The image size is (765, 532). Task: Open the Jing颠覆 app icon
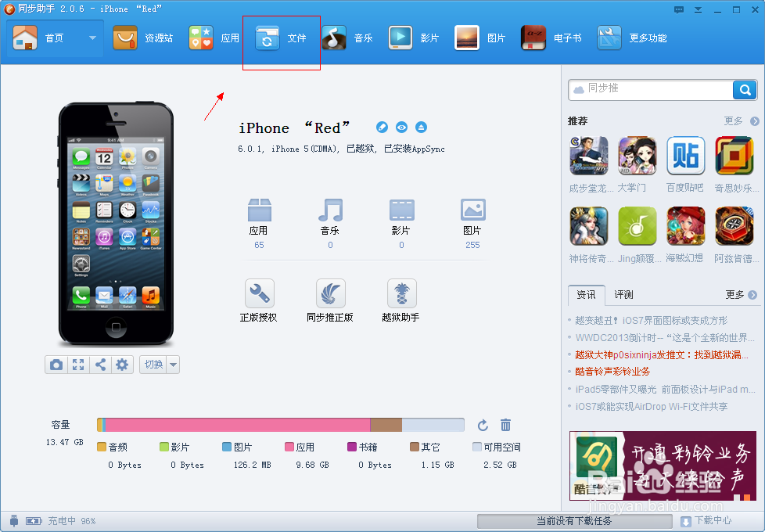(x=637, y=226)
